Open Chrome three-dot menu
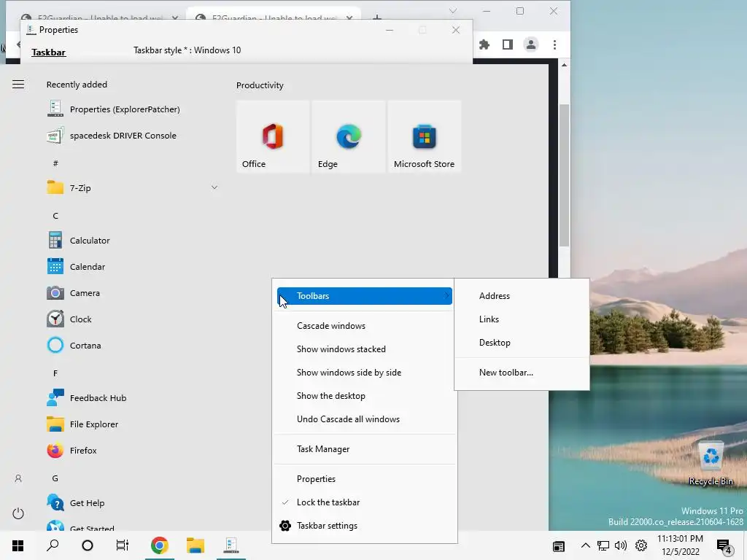Screen dimensions: 747x560 point(554,44)
